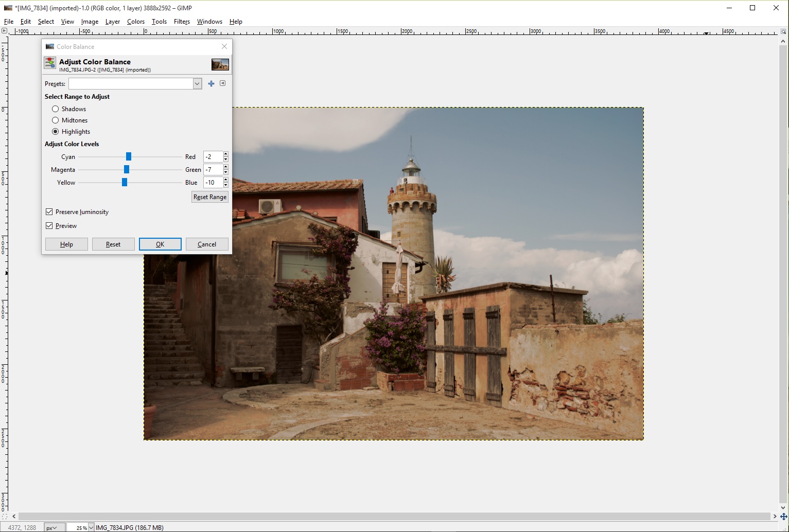
Task: Click the Cyan-Red slider handle
Action: pos(129,156)
